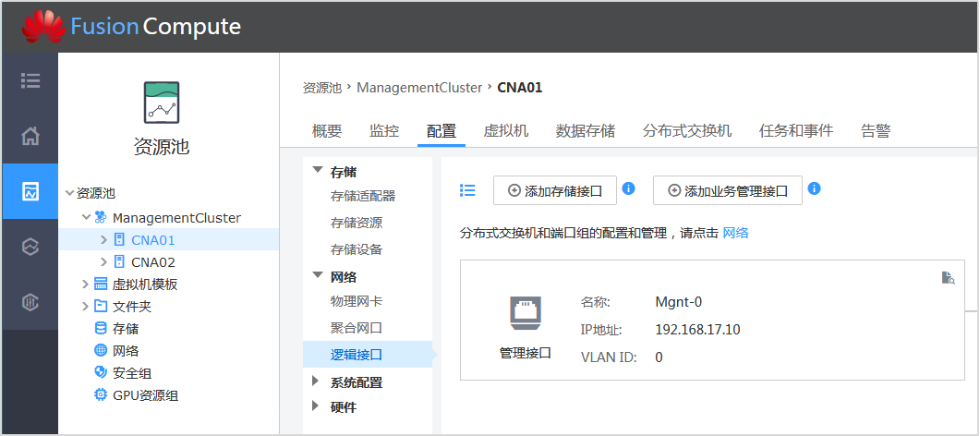
Task: Click the large resource pool chart icon
Action: [162, 102]
